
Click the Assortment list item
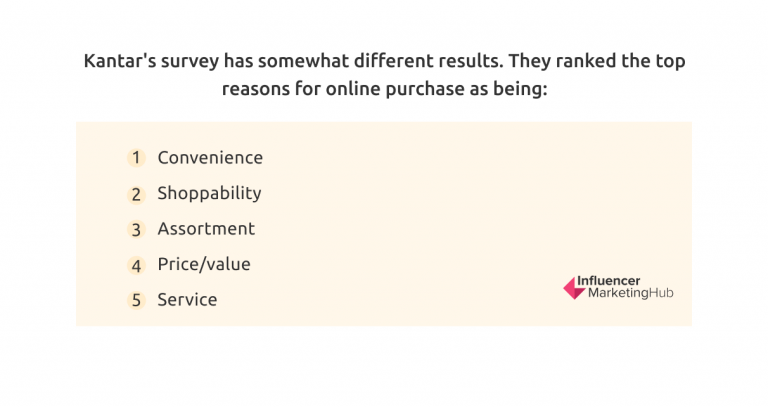pos(206,229)
